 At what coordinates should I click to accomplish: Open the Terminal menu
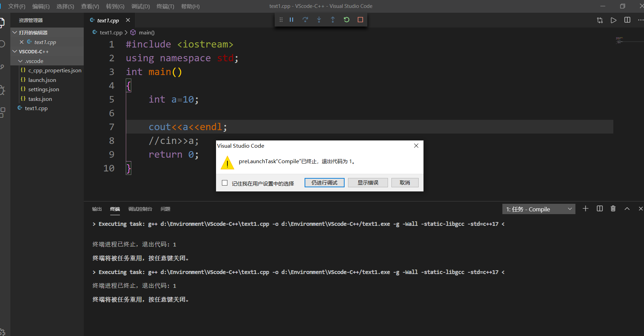tap(165, 6)
